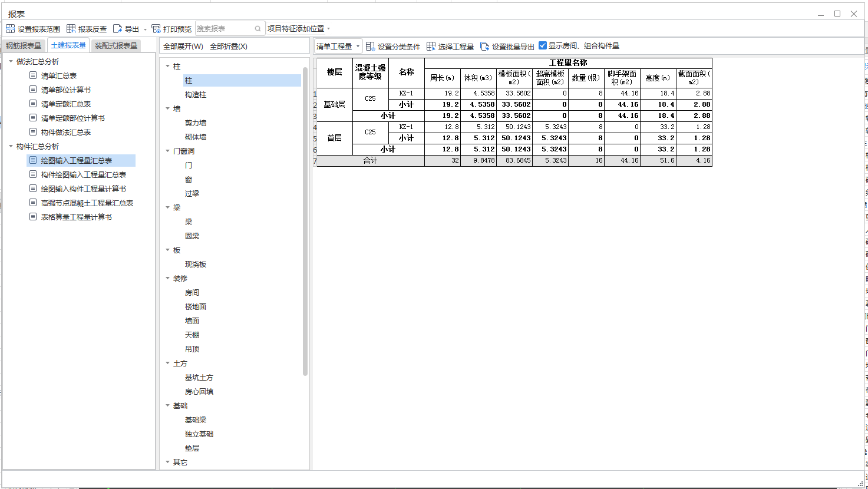Select 现浇板 in component list
This screenshot has width=868, height=489.
coord(196,265)
